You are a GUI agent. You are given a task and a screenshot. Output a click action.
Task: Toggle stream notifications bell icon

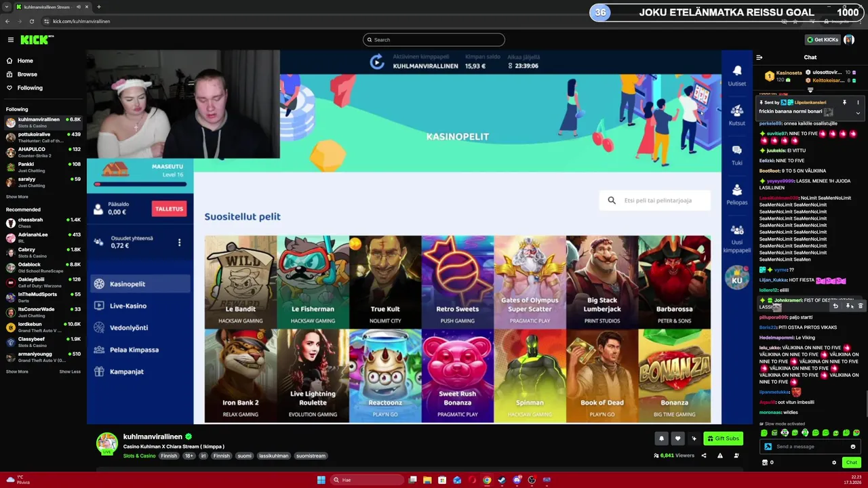tap(661, 439)
